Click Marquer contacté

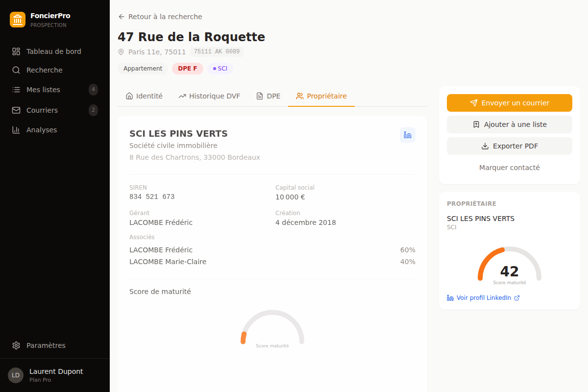[510, 168]
